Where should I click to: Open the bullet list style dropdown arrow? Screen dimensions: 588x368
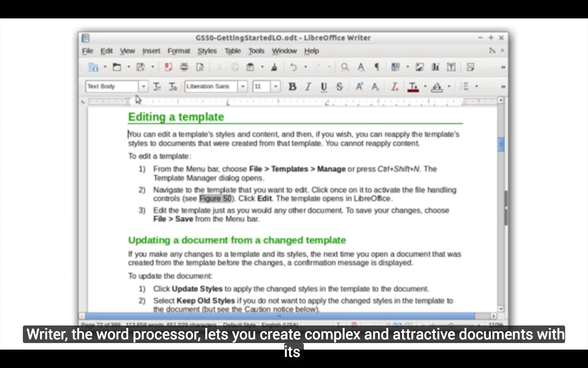(x=476, y=87)
